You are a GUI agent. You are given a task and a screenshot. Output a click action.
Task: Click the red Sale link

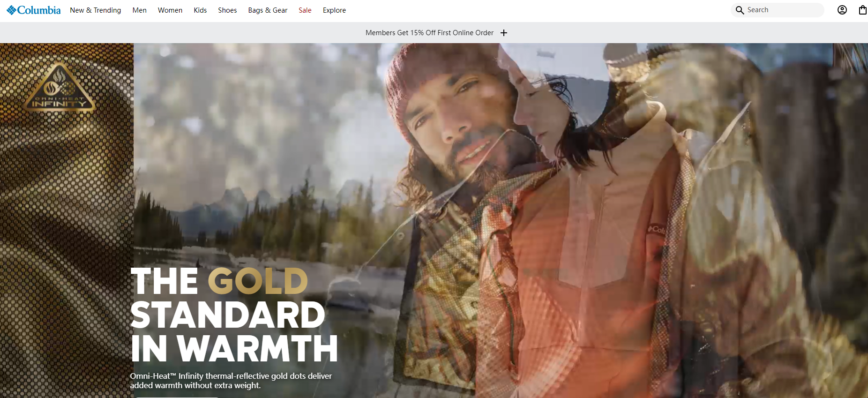tap(305, 10)
